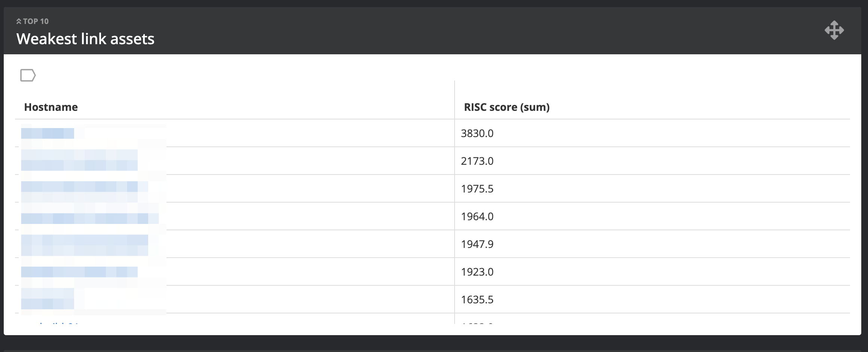Screen dimensions: 868x352
Task: Open hostname link in the 1947.9 row
Action: [84, 244]
